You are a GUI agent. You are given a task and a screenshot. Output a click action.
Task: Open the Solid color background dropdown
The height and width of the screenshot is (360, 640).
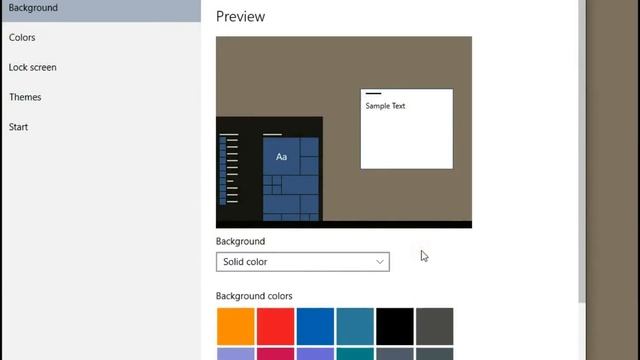(x=303, y=262)
